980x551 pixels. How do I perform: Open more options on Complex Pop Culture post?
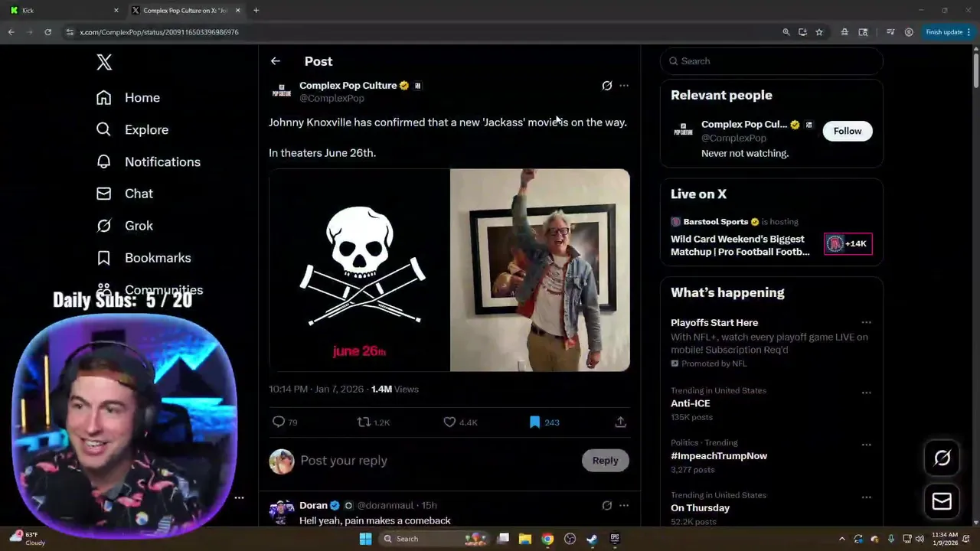click(624, 86)
